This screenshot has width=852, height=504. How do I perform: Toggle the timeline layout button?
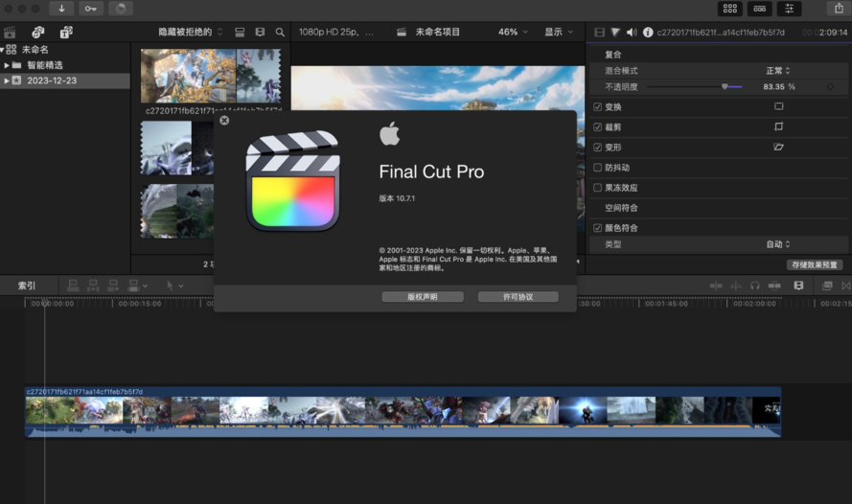pos(760,9)
